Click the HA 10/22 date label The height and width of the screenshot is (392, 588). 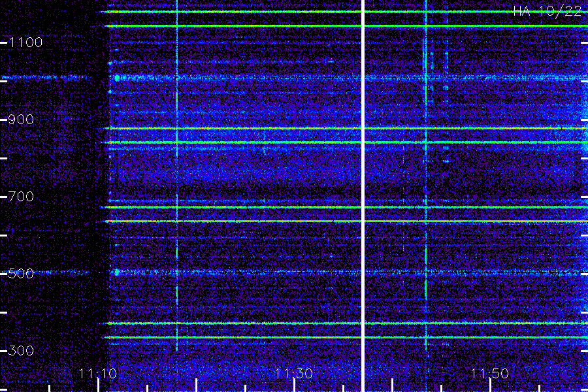click(x=547, y=11)
